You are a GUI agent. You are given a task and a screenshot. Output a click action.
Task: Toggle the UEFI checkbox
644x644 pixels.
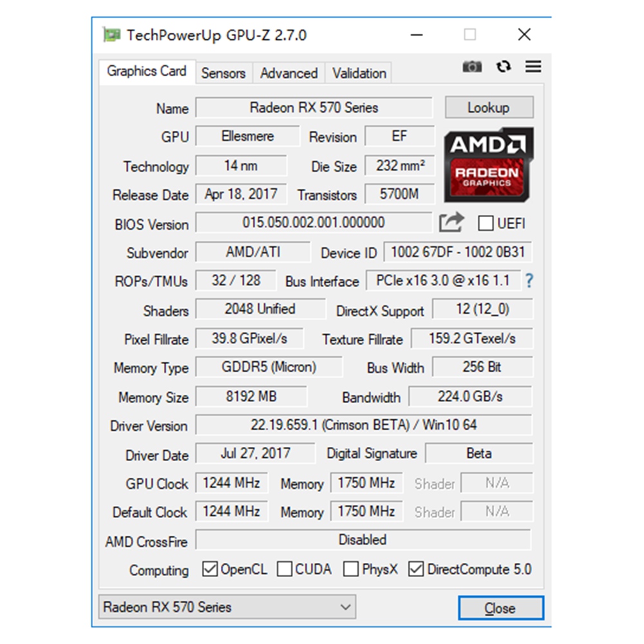point(486,223)
